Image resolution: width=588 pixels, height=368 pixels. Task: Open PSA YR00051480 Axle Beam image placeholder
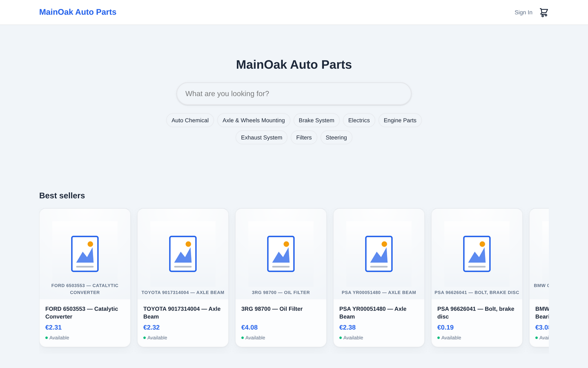tap(379, 254)
